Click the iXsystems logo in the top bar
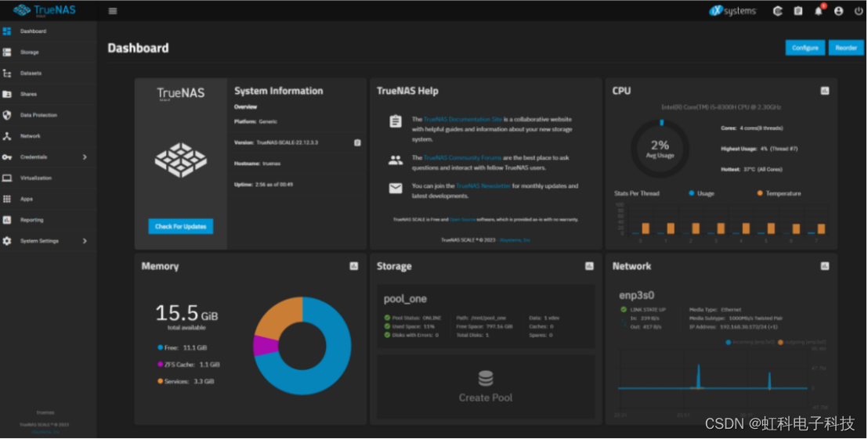Viewport: 868px width, 439px height. click(732, 11)
